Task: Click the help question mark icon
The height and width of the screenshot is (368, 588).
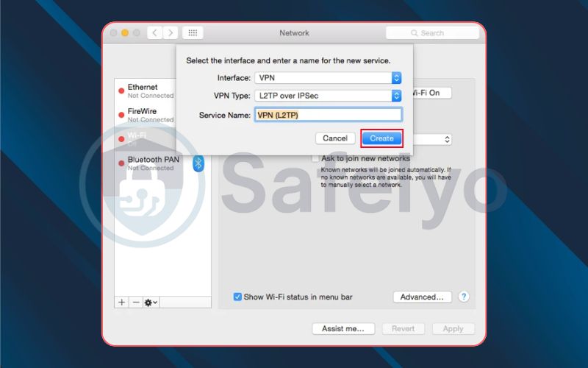Action: pos(464,297)
